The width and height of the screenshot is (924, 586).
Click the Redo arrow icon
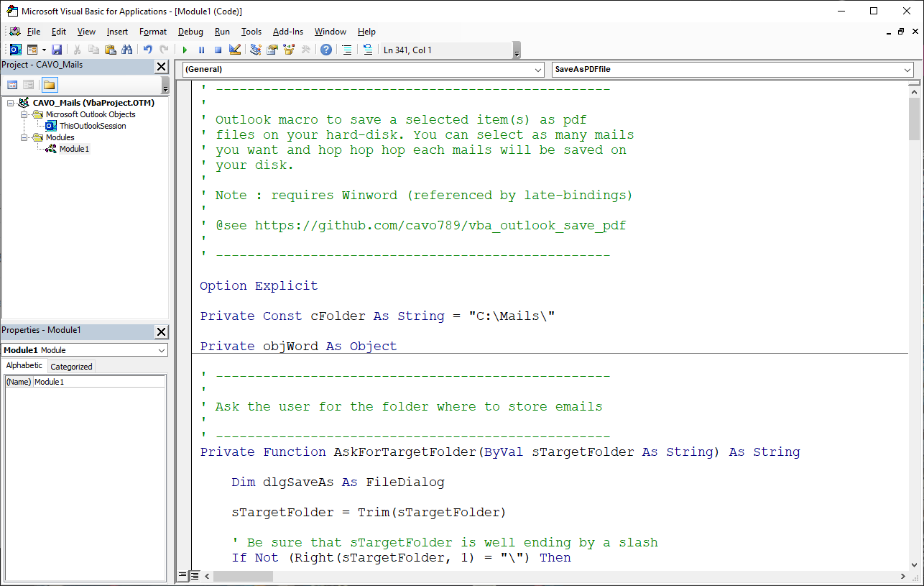point(164,50)
